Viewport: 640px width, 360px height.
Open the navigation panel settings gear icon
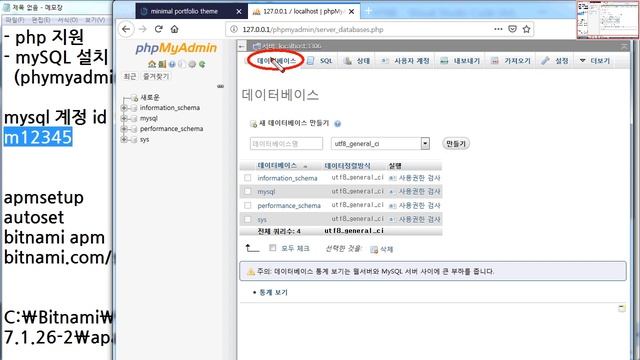pos(192,64)
